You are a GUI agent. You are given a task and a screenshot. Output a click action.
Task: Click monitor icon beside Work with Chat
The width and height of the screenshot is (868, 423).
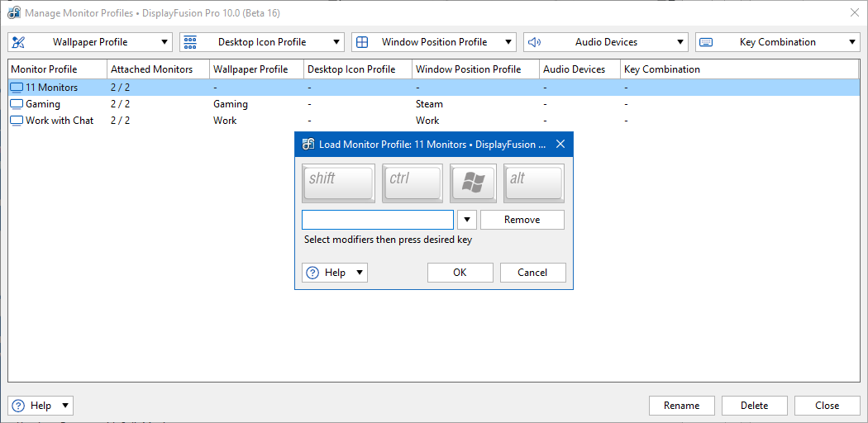click(x=17, y=121)
